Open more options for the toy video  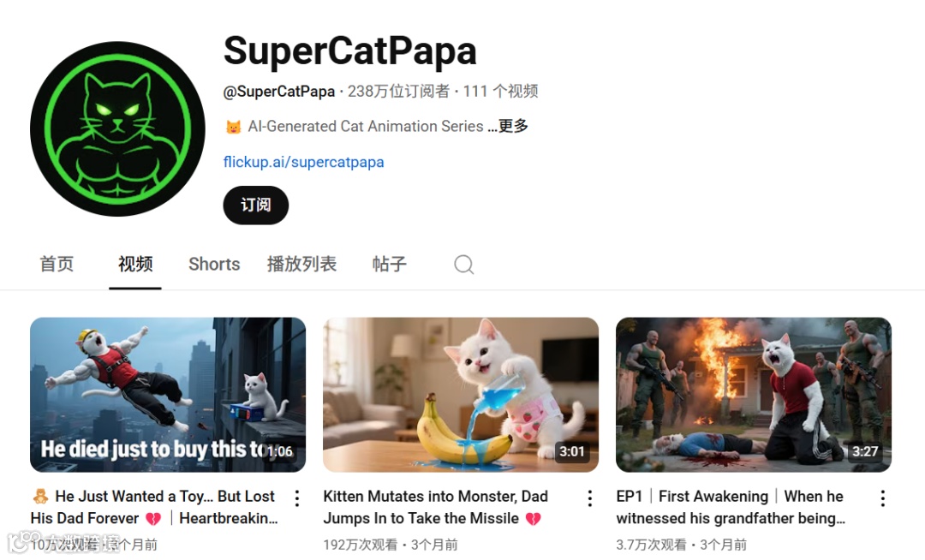pos(297,498)
